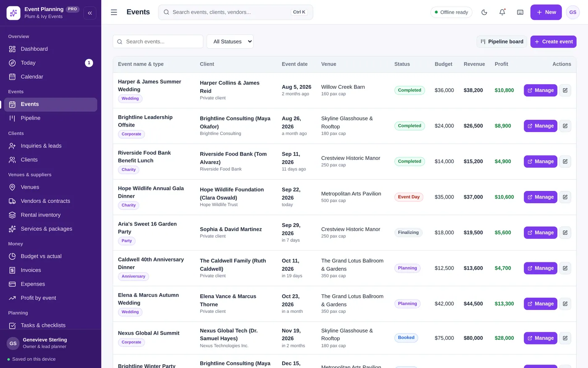Click the Rental inventory layers icon
The width and height of the screenshot is (588, 368).
pyautogui.click(x=12, y=215)
